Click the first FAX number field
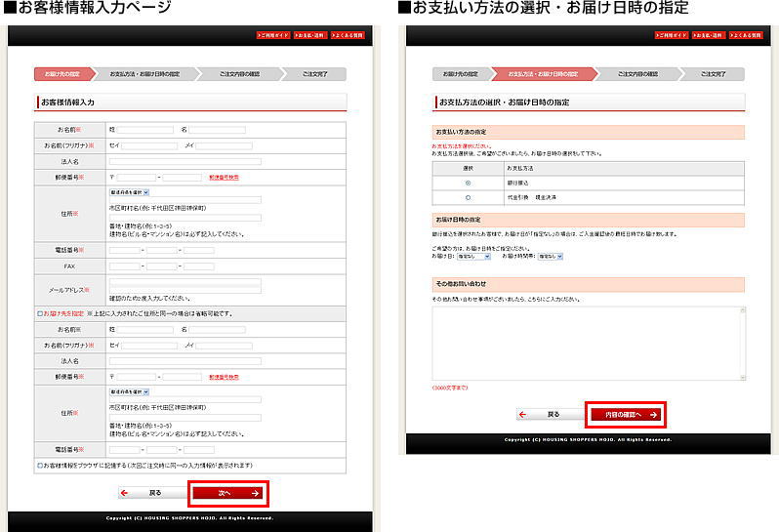The height and width of the screenshot is (532, 779). [124, 266]
